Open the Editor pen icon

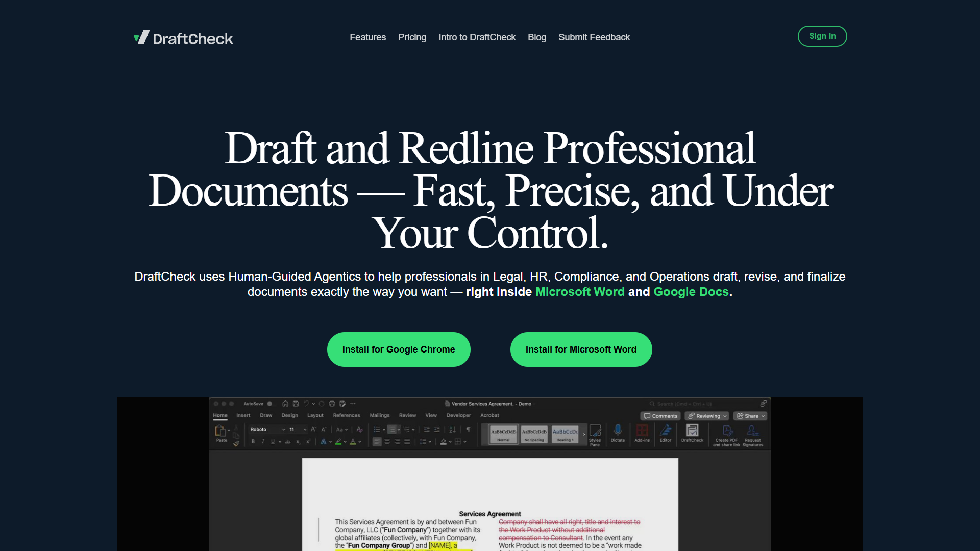click(666, 430)
